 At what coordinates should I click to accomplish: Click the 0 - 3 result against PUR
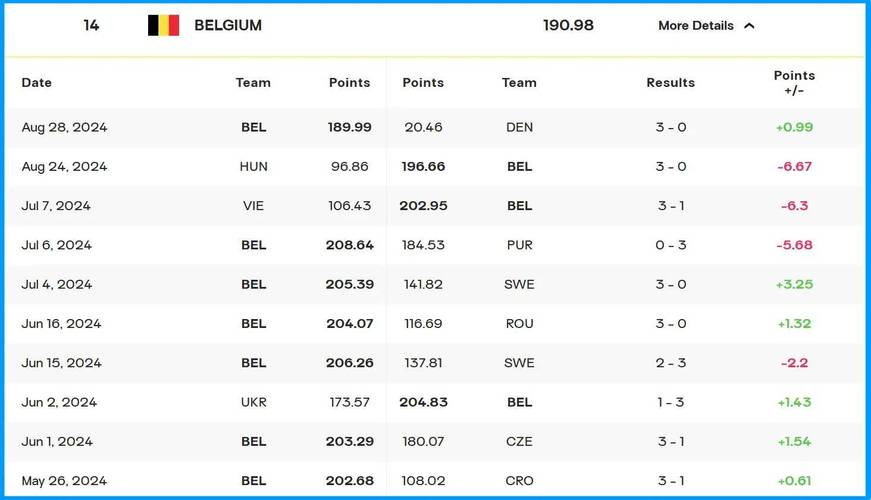tap(670, 245)
